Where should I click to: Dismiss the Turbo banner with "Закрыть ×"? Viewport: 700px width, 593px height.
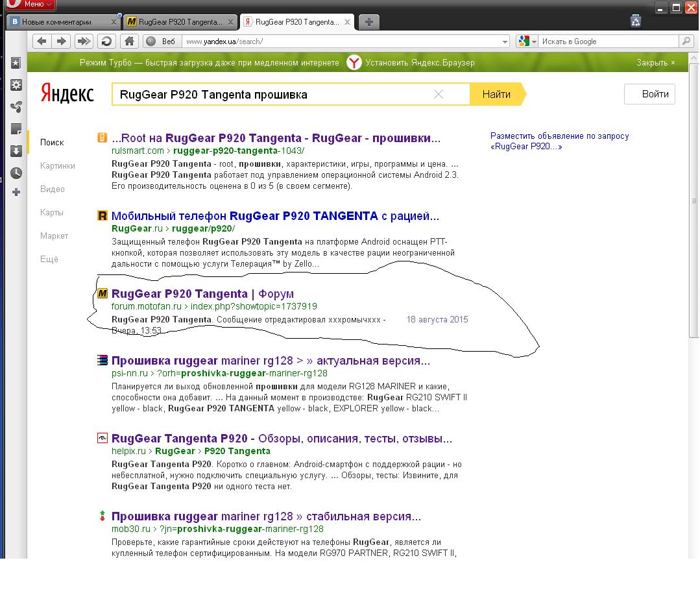pyautogui.click(x=655, y=62)
